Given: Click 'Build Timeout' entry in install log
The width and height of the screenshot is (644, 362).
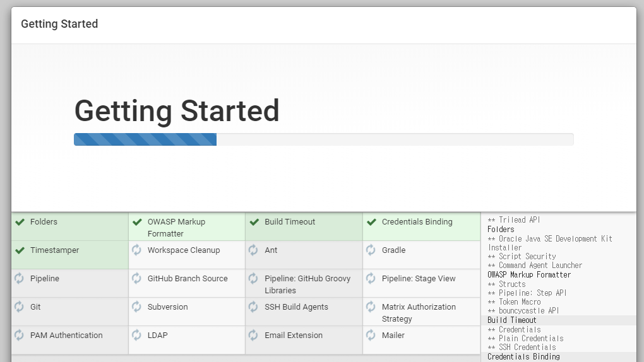Looking at the screenshot, I should click(512, 320).
